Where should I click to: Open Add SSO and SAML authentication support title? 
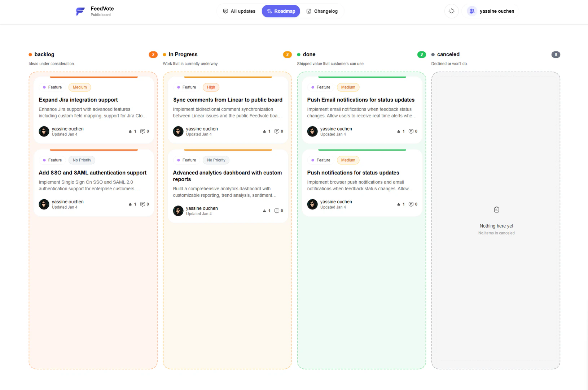pyautogui.click(x=92, y=173)
